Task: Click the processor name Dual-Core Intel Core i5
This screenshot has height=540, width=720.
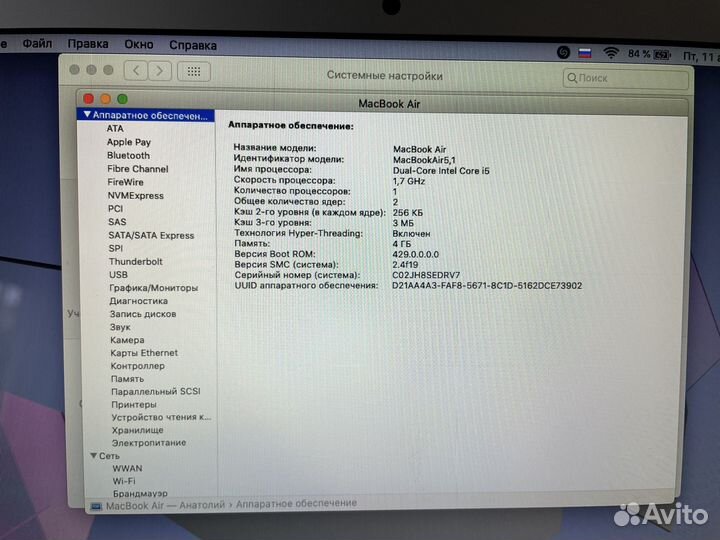Action: click(441, 171)
